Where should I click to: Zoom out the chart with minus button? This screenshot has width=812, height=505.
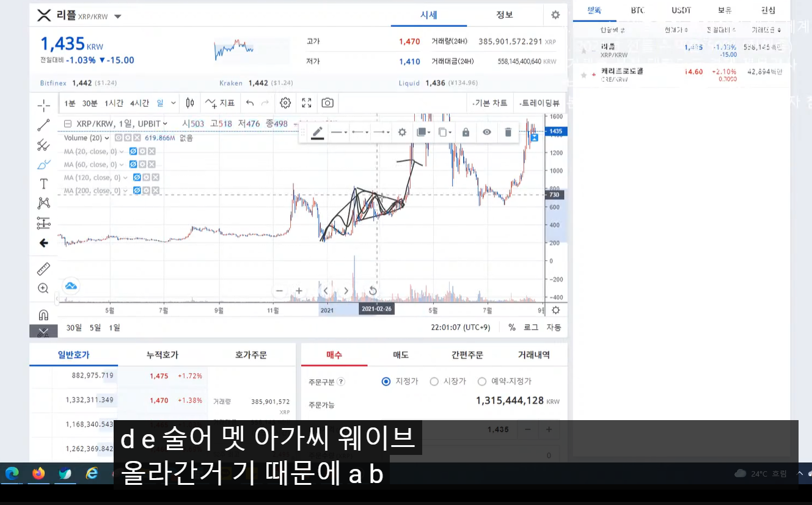[x=279, y=291]
